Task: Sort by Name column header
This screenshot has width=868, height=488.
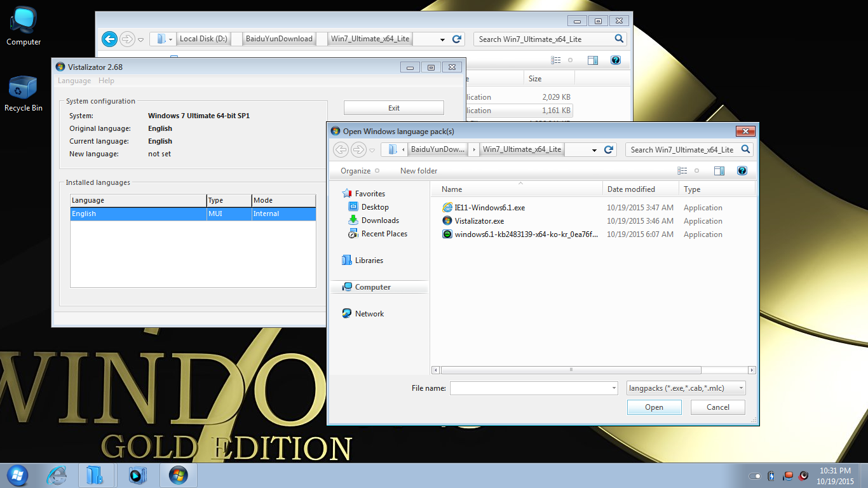Action: (x=517, y=189)
